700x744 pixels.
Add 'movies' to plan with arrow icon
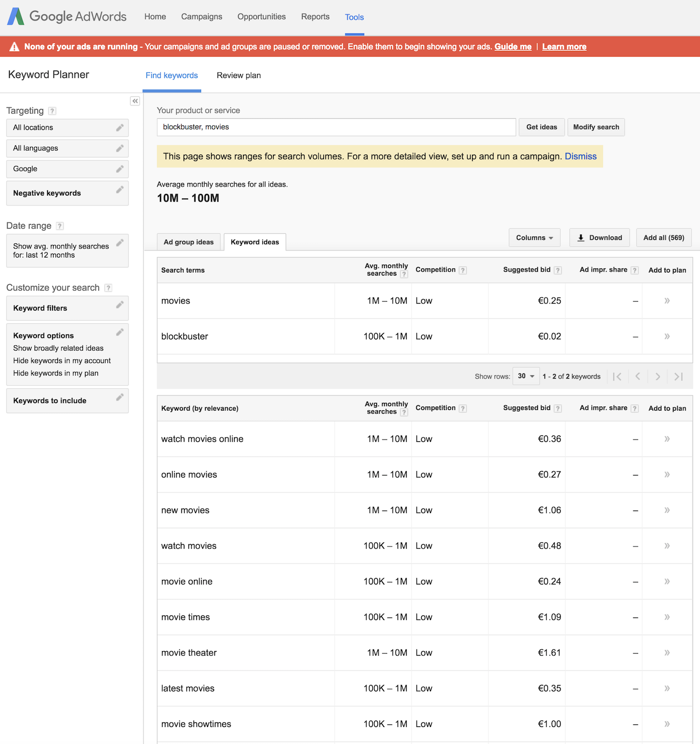pos(667,300)
